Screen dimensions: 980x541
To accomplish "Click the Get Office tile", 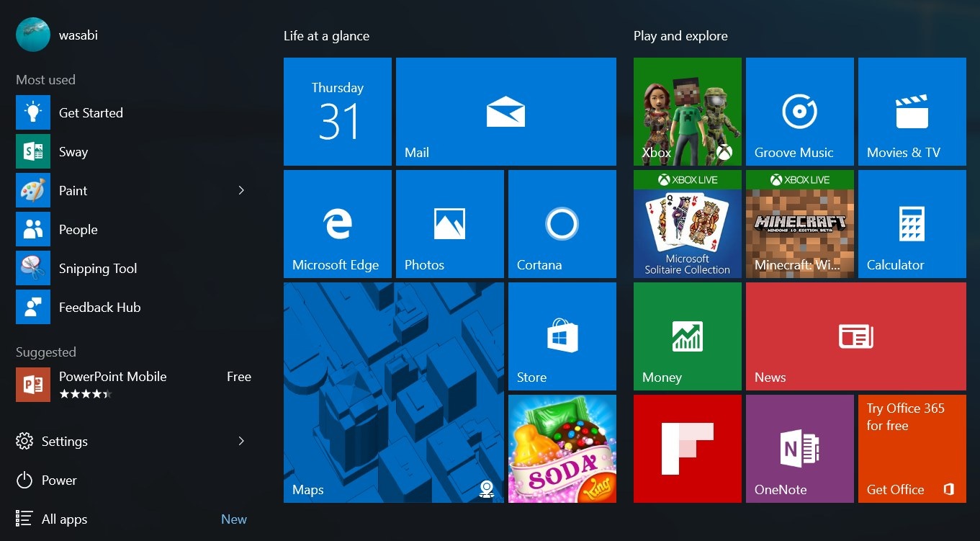I will 912,449.
